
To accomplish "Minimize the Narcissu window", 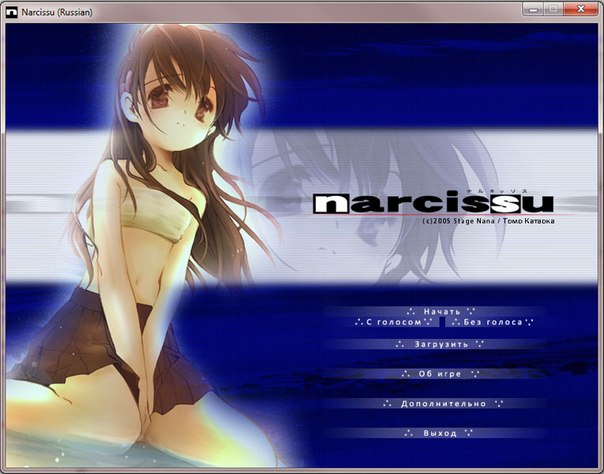I will coord(534,9).
